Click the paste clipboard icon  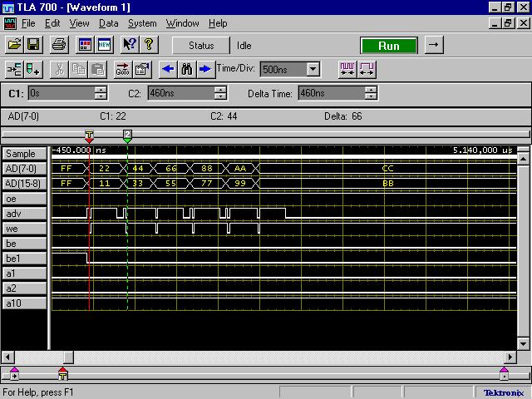[98, 69]
